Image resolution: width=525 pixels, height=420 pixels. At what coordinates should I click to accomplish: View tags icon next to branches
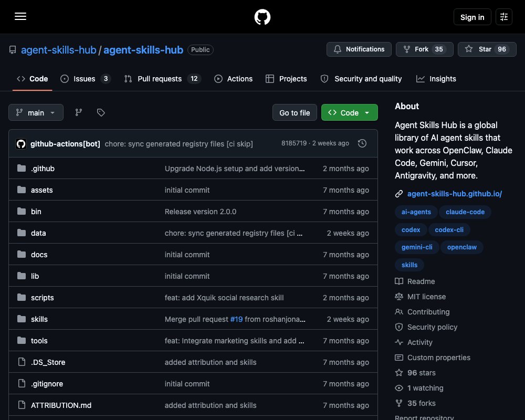pos(101,112)
